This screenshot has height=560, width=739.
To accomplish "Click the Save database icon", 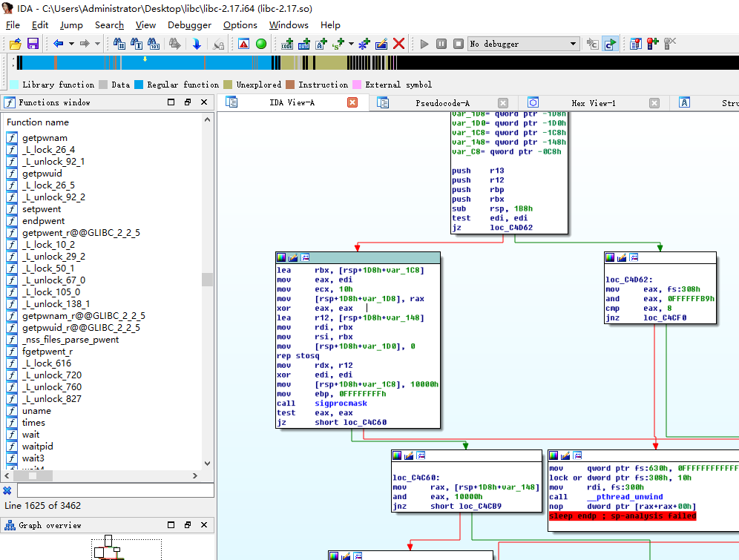I will click(x=33, y=44).
